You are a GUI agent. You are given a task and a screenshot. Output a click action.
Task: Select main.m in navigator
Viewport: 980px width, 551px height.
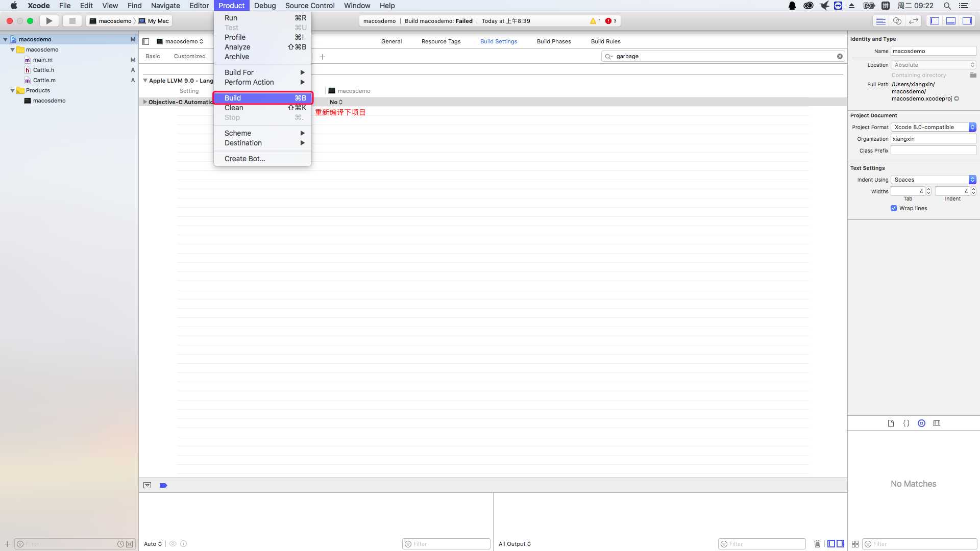point(42,60)
